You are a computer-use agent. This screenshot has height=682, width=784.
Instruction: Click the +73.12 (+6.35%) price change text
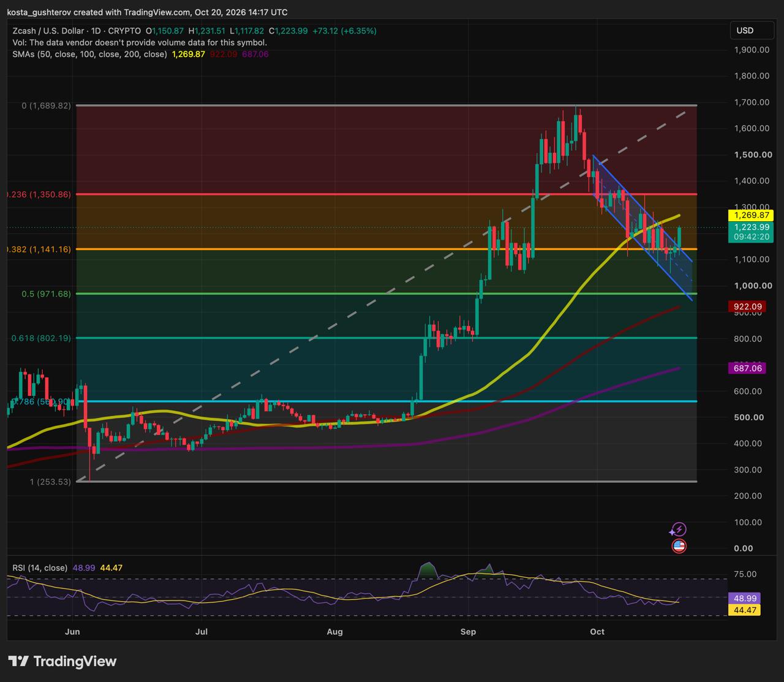[344, 31]
